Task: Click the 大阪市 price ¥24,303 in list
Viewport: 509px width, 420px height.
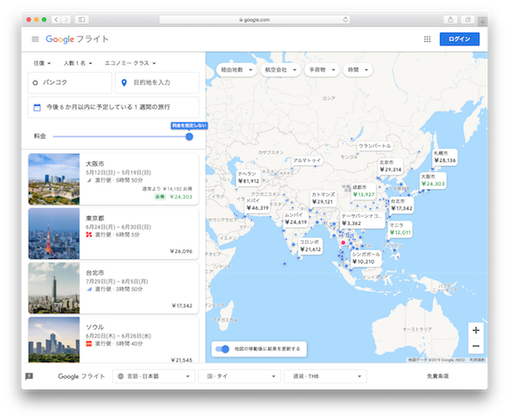Action: pos(181,197)
